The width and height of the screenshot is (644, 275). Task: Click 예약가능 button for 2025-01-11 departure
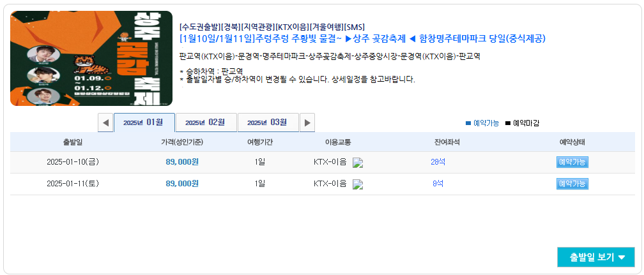click(x=572, y=184)
